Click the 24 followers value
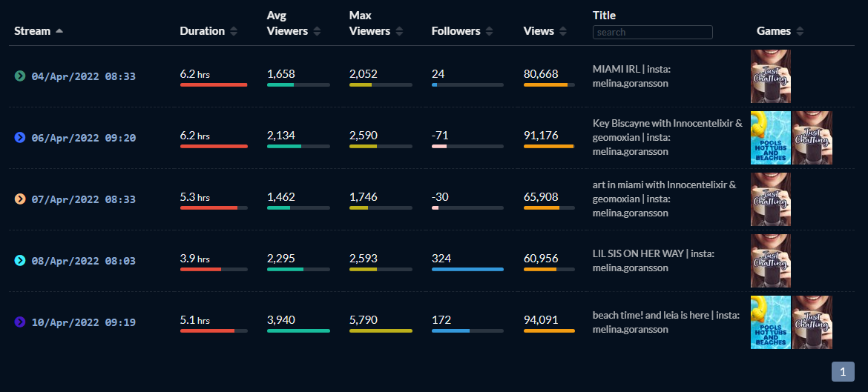 click(438, 73)
